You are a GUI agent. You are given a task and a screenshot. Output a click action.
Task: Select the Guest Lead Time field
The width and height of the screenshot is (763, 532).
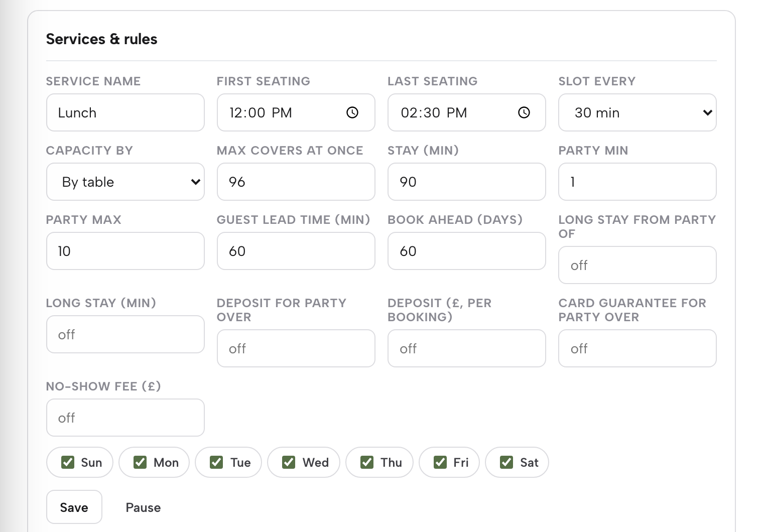(296, 251)
